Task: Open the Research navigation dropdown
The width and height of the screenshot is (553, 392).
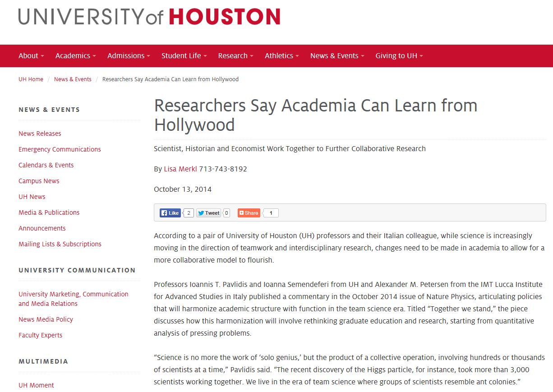Action: click(235, 56)
